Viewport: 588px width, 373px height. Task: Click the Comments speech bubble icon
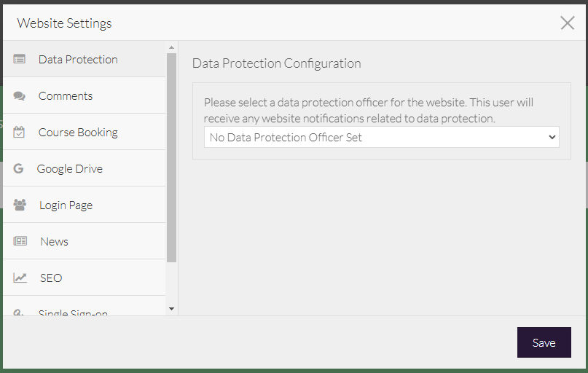pyautogui.click(x=20, y=95)
